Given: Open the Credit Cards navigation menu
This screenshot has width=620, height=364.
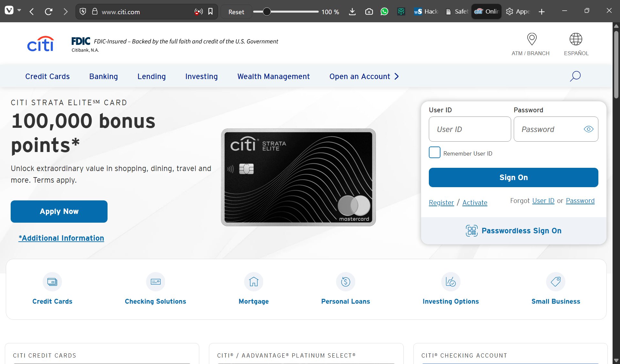Looking at the screenshot, I should [47, 76].
